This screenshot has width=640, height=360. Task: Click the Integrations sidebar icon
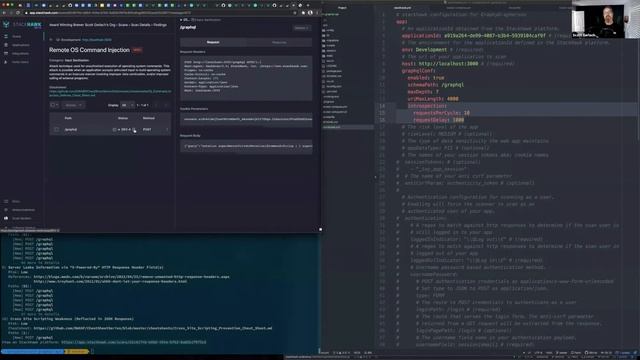coord(6,53)
